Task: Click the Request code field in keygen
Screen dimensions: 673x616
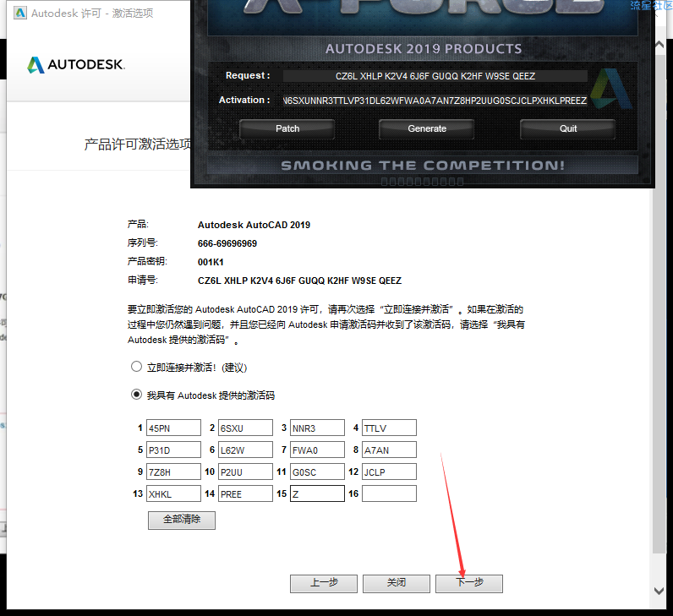Action: (x=435, y=76)
